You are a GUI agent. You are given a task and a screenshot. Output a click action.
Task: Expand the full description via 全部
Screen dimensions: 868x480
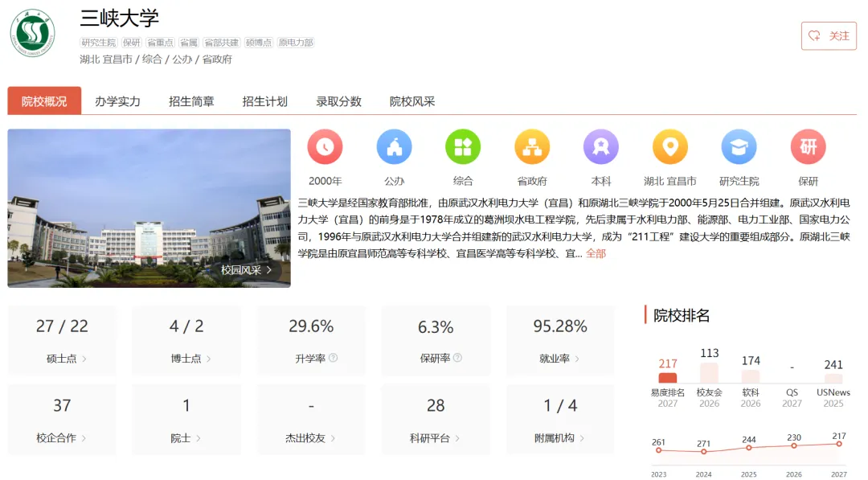coord(596,253)
